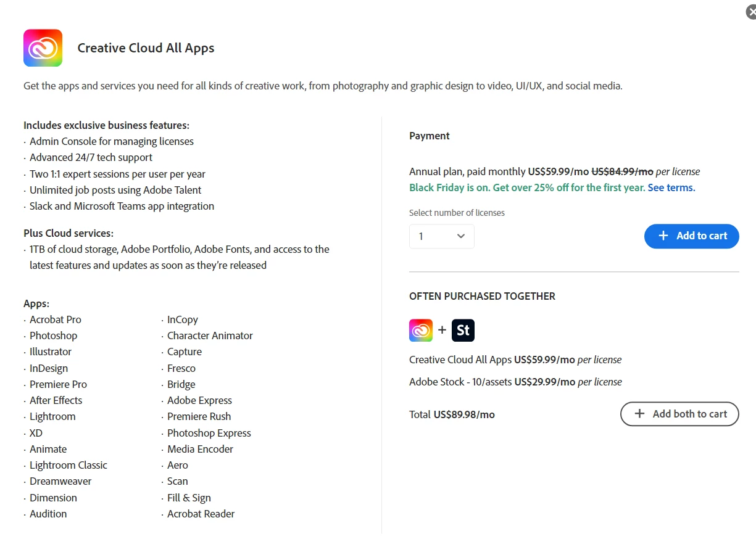Image resolution: width=756 pixels, height=560 pixels.
Task: Click Adobe Express in the apps list
Action: click(199, 400)
